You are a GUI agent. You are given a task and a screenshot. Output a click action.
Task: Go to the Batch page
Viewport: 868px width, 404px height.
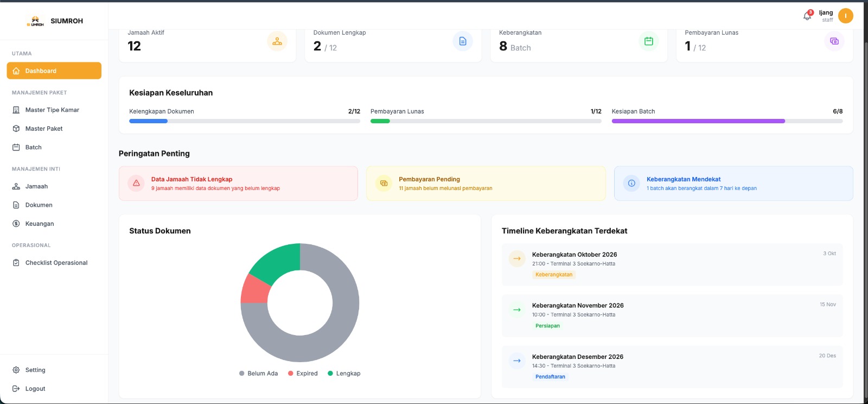pyautogui.click(x=54, y=147)
